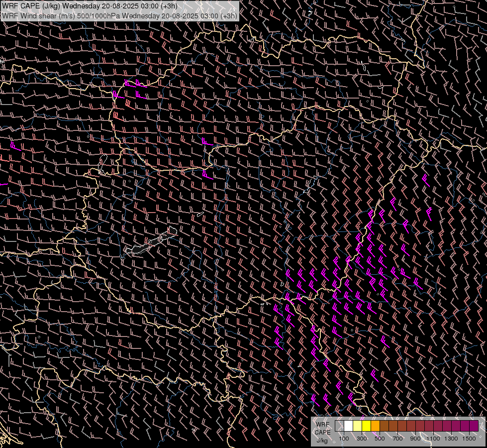The image size is (487, 448).
Task: Select the WRF Wind shear title line
Action: tap(119, 16)
